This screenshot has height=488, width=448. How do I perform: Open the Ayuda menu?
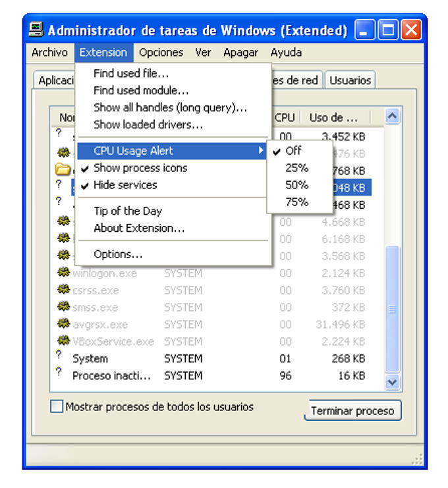coord(286,53)
